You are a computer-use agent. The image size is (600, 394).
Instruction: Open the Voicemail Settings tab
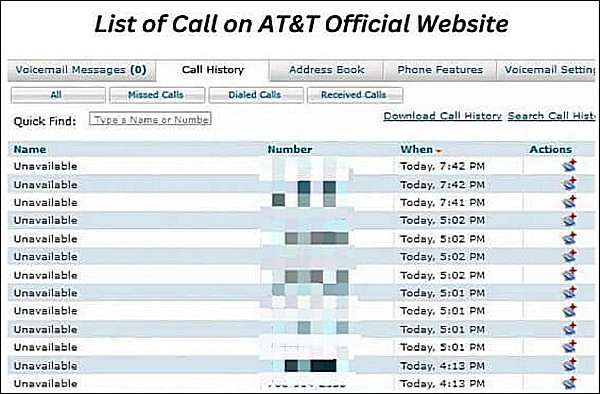pyautogui.click(x=546, y=70)
